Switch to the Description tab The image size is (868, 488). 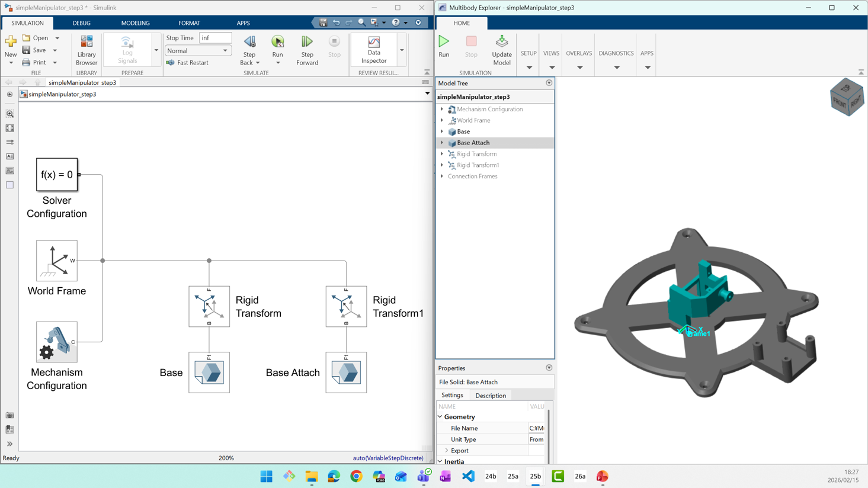coord(490,396)
